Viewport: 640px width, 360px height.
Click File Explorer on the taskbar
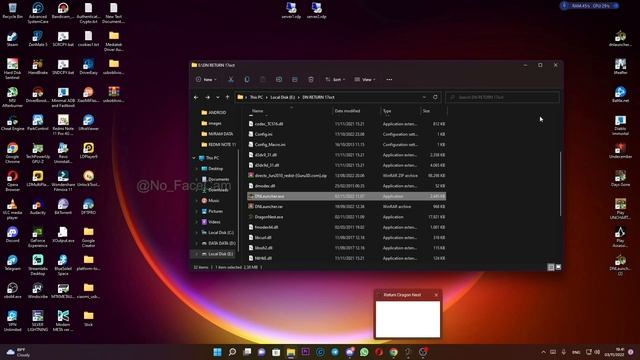[291, 352]
